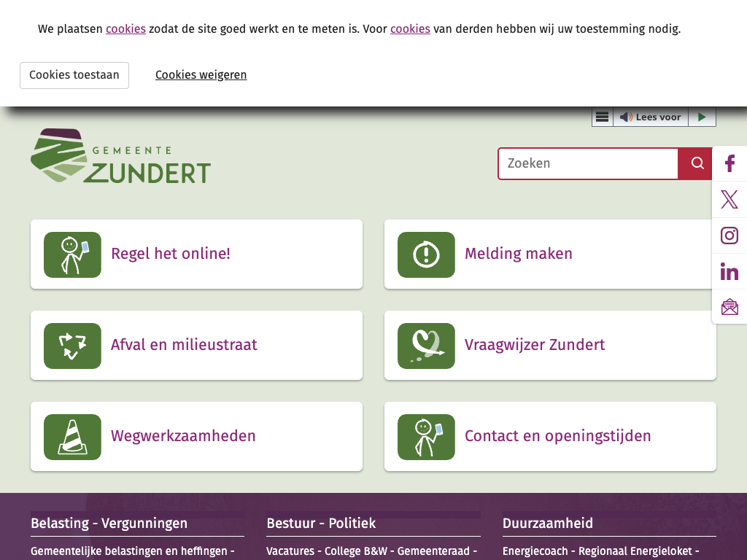Image resolution: width=747 pixels, height=560 pixels.
Task: Open the Bestuur - Politiek heading
Action: pyautogui.click(x=321, y=524)
